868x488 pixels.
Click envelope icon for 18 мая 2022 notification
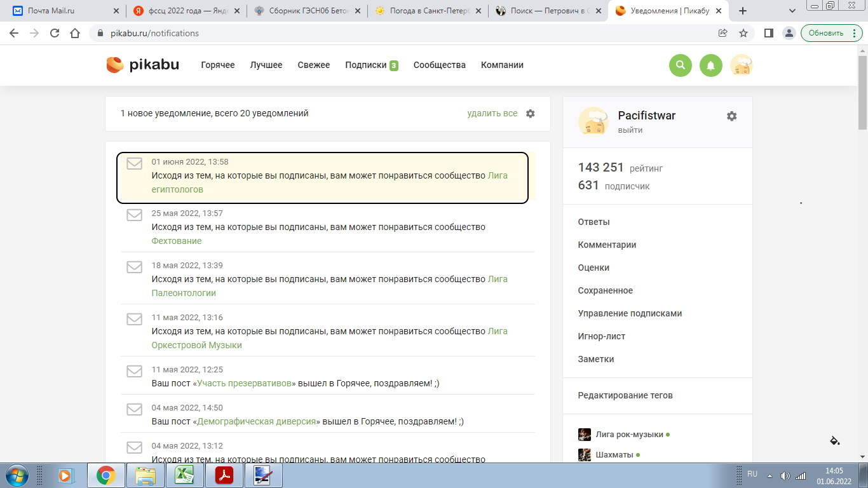[x=134, y=267]
